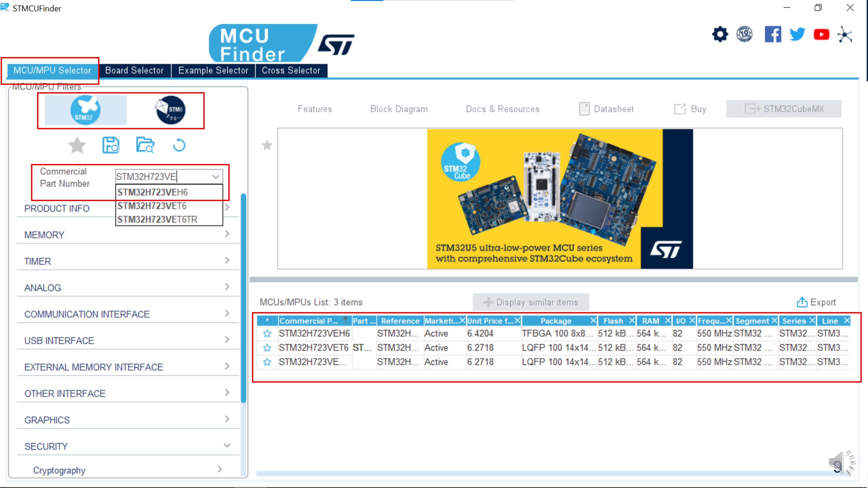
Task: Reset all filters with the refresh icon
Action: (179, 145)
